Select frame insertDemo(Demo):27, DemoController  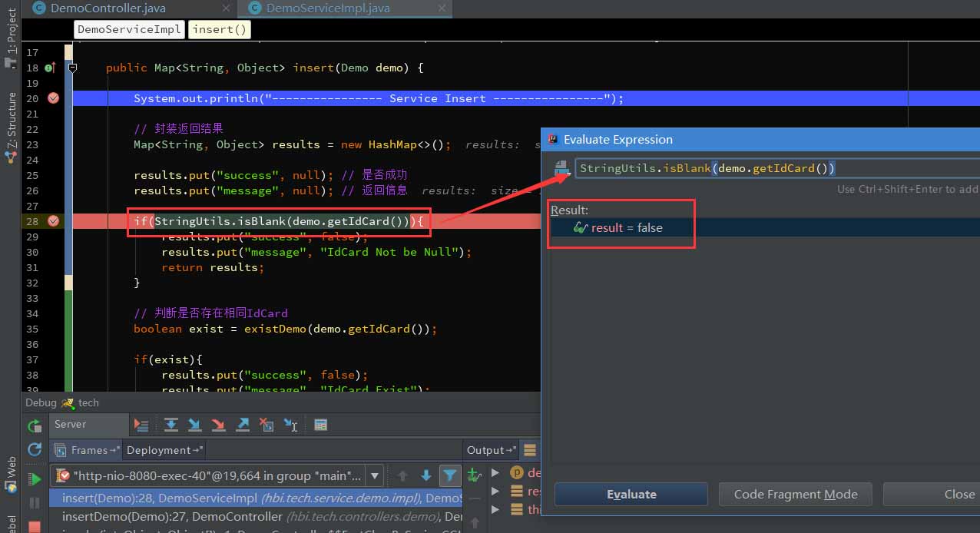[x=256, y=517]
